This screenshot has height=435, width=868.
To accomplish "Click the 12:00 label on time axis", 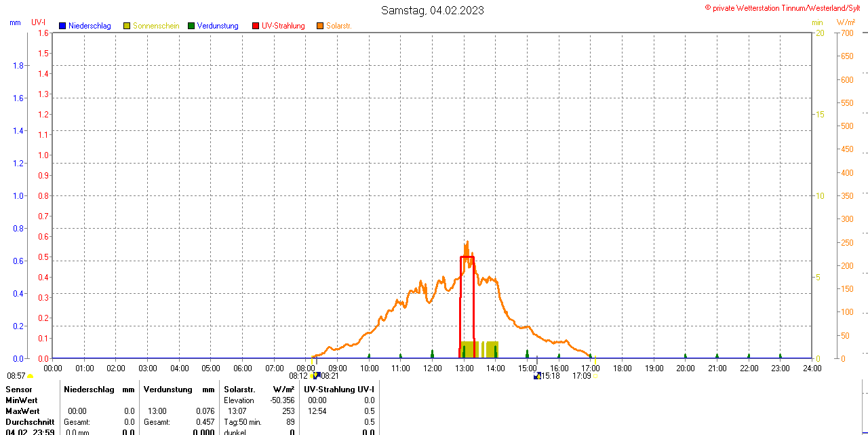I will 433,368.
